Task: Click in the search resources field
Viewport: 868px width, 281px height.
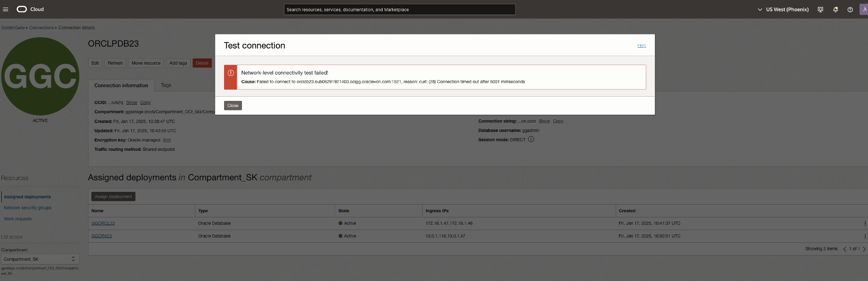Action: point(399,9)
